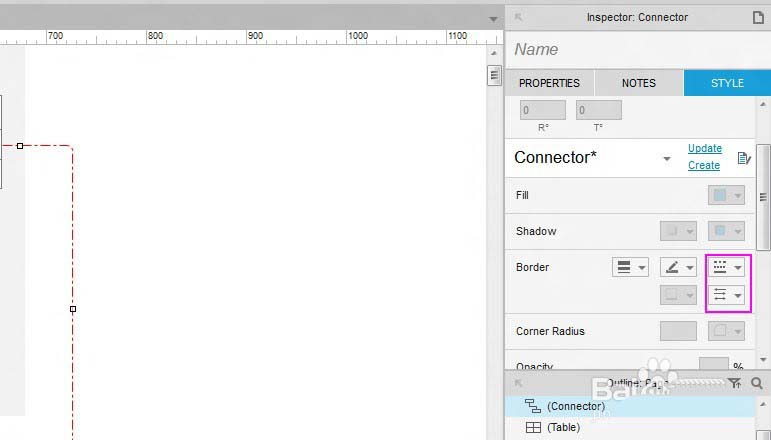Open the border line color pencil icon
This screenshot has width=771, height=440.
click(x=678, y=267)
